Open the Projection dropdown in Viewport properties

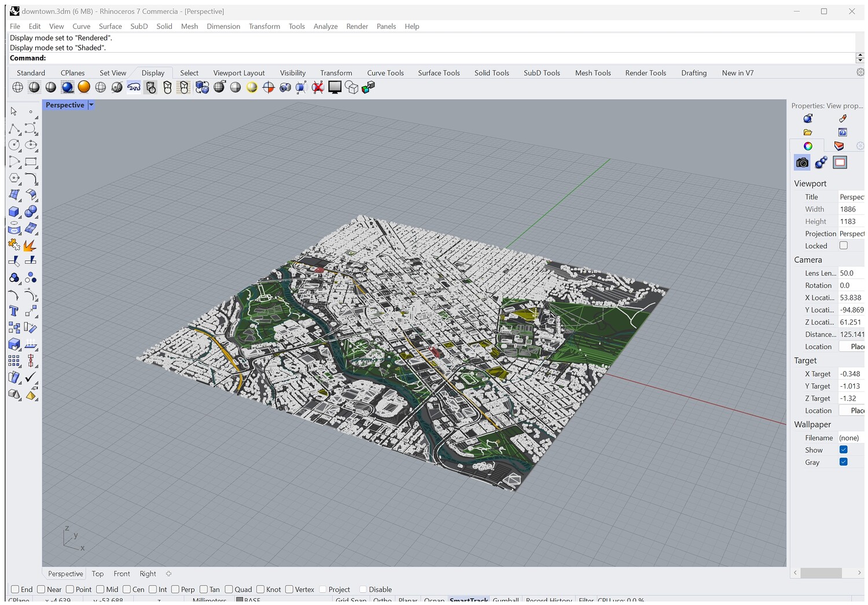[851, 233]
